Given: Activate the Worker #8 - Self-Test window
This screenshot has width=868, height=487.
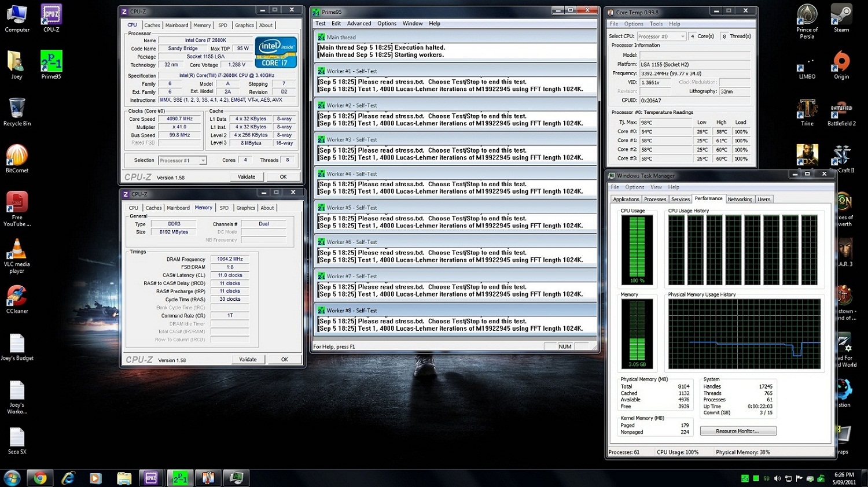Looking at the screenshot, I should (x=456, y=311).
